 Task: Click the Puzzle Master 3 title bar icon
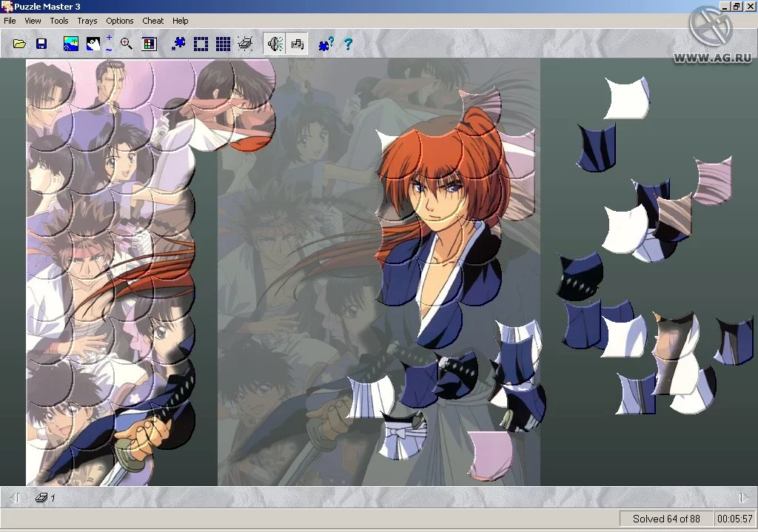(x=6, y=6)
